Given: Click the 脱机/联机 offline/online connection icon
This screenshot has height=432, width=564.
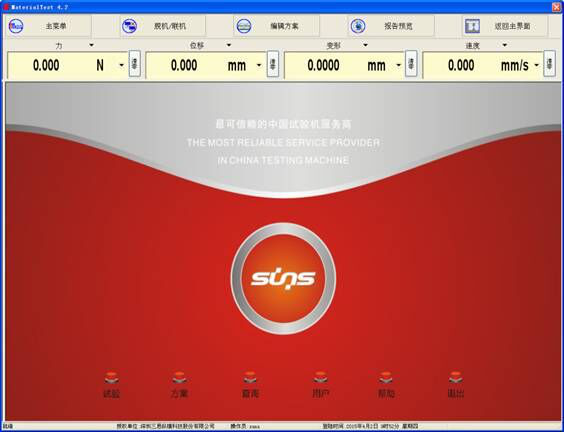Looking at the screenshot, I should click(129, 26).
